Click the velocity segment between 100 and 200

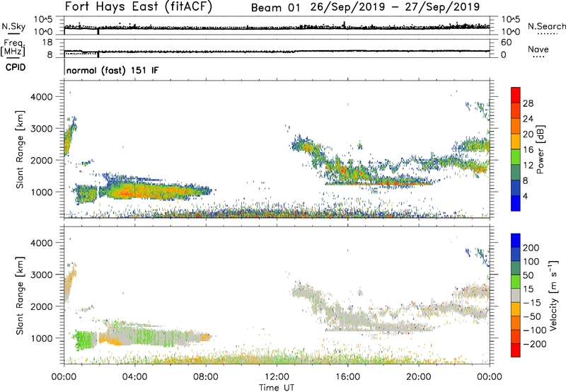coord(516,254)
